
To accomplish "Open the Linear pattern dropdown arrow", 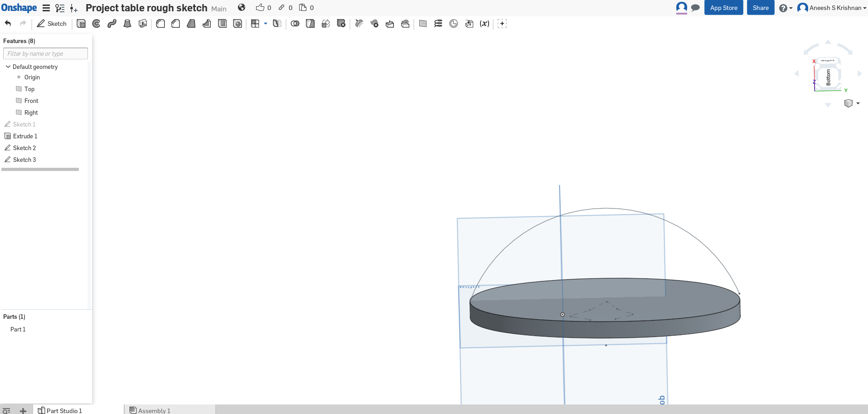I will pos(265,24).
